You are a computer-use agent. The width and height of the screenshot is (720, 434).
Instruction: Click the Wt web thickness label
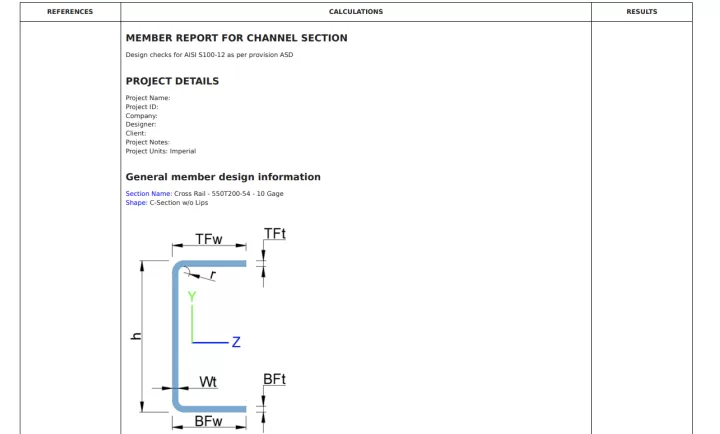208,382
